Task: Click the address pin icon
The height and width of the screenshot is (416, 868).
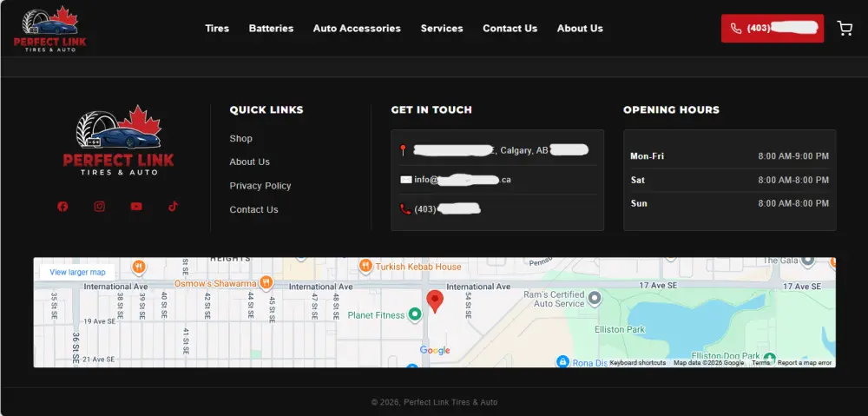Action: pyautogui.click(x=403, y=150)
